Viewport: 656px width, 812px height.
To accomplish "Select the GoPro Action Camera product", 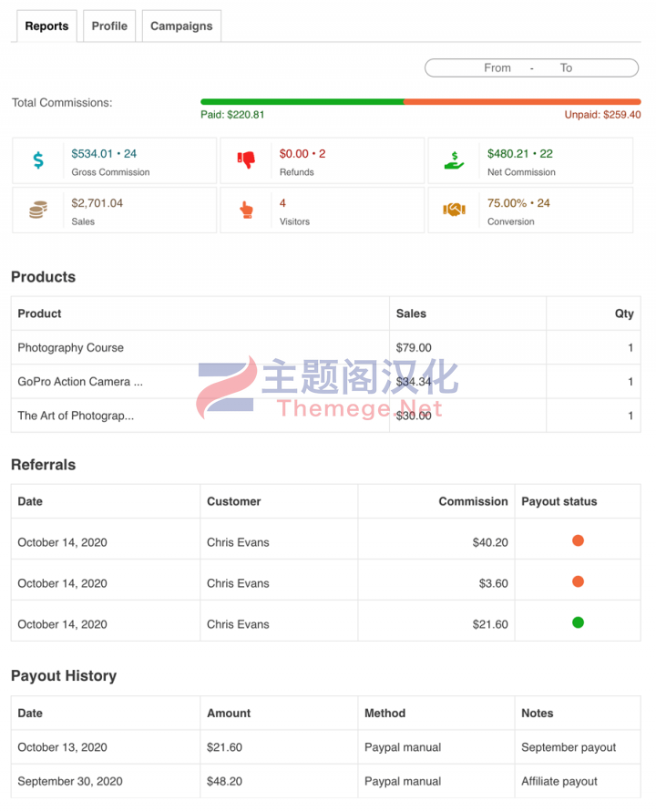I will (80, 382).
